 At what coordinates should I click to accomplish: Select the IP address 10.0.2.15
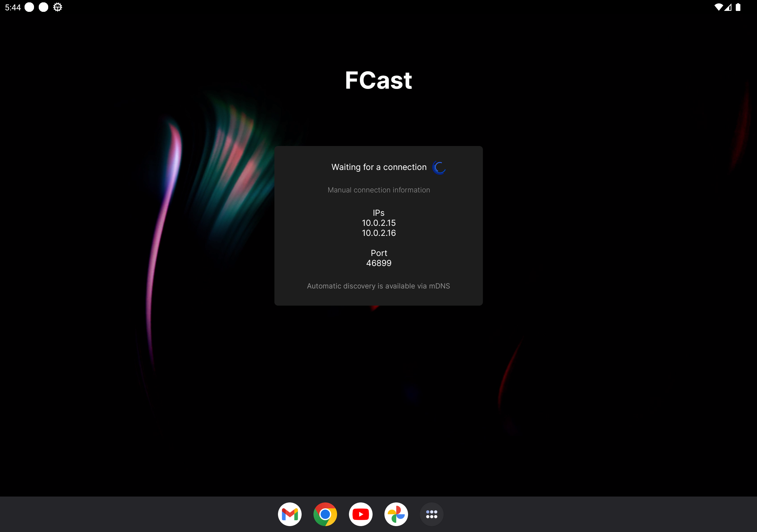tap(378, 223)
